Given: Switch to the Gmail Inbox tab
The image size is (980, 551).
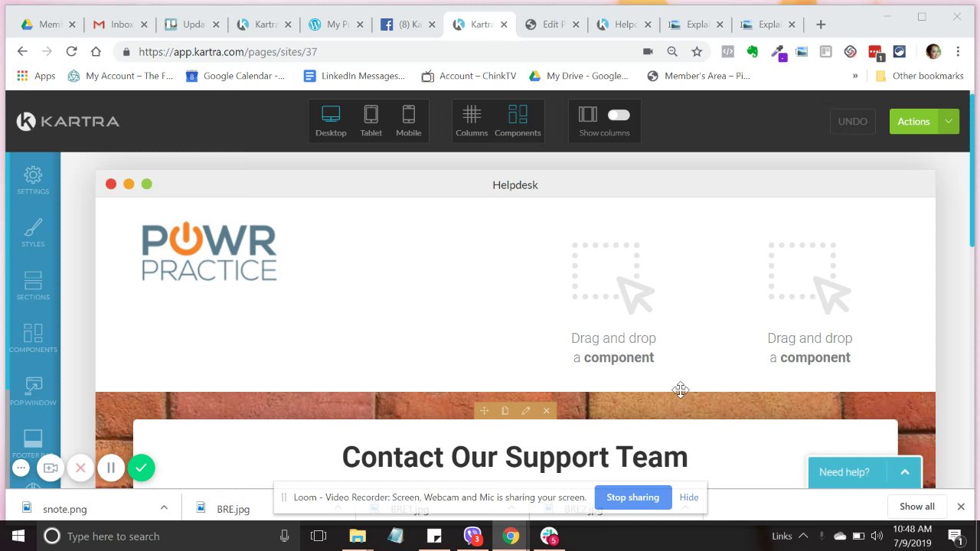Looking at the screenshot, I should [x=121, y=24].
